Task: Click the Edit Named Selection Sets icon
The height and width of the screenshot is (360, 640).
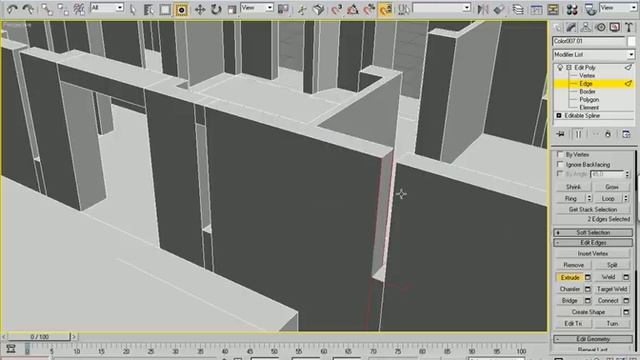Action: (404, 9)
